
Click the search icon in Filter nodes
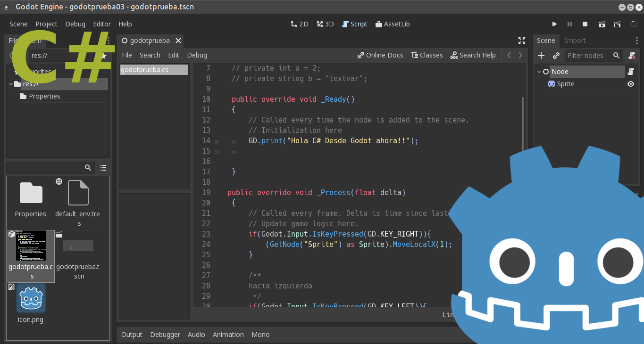(x=616, y=56)
